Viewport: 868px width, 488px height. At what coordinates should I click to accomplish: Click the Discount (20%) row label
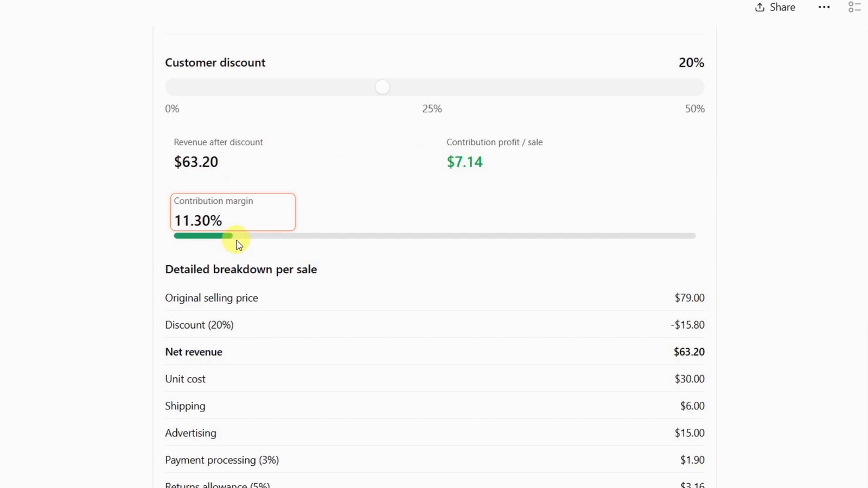tap(199, 325)
